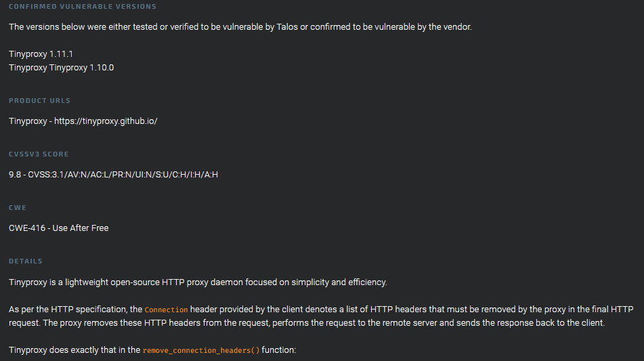Click the lightweight HTTP proxy daemon sentence
644x361 pixels.
198,282
